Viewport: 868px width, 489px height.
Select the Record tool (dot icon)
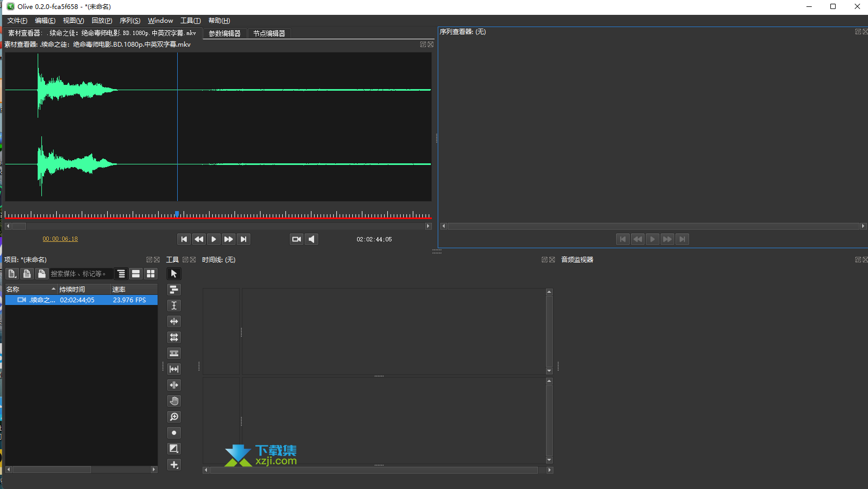pyautogui.click(x=173, y=433)
